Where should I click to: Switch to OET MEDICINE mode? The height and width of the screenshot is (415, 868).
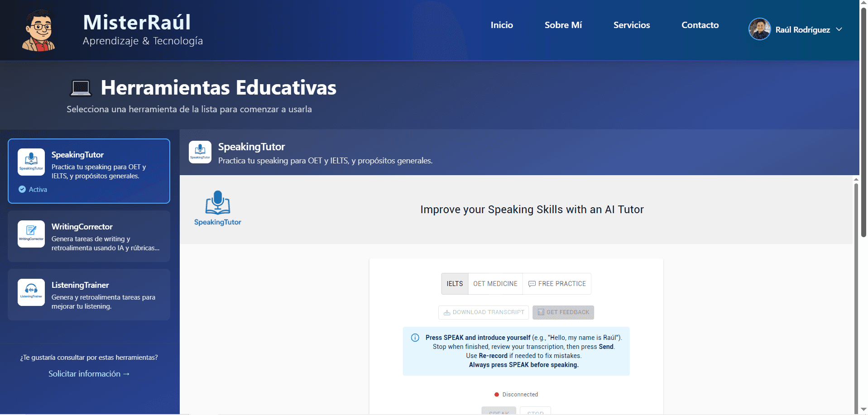[495, 284]
